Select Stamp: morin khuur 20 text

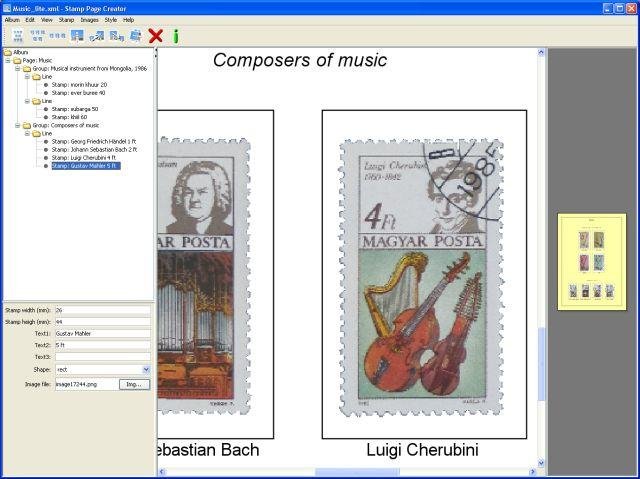[79, 85]
